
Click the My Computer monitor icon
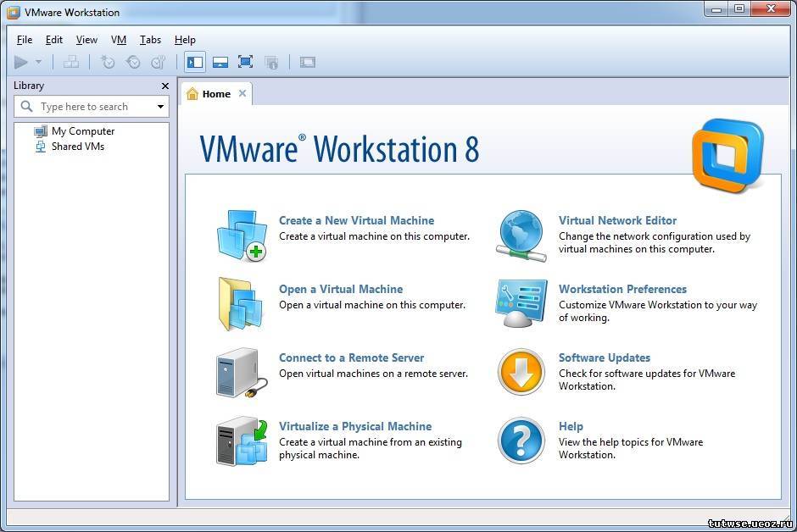click(41, 131)
